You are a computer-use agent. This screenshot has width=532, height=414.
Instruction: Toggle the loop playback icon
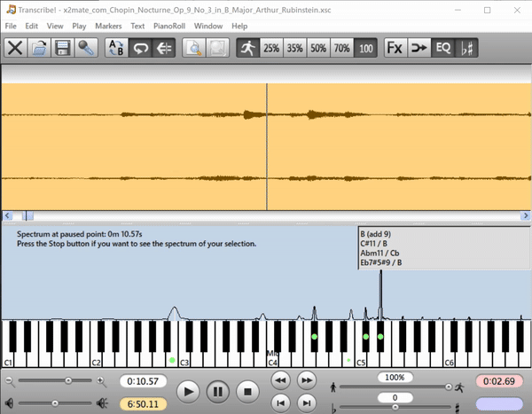(140, 48)
